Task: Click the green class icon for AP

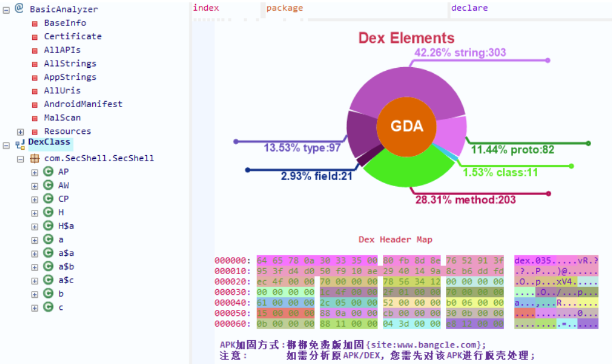Action: (48, 171)
